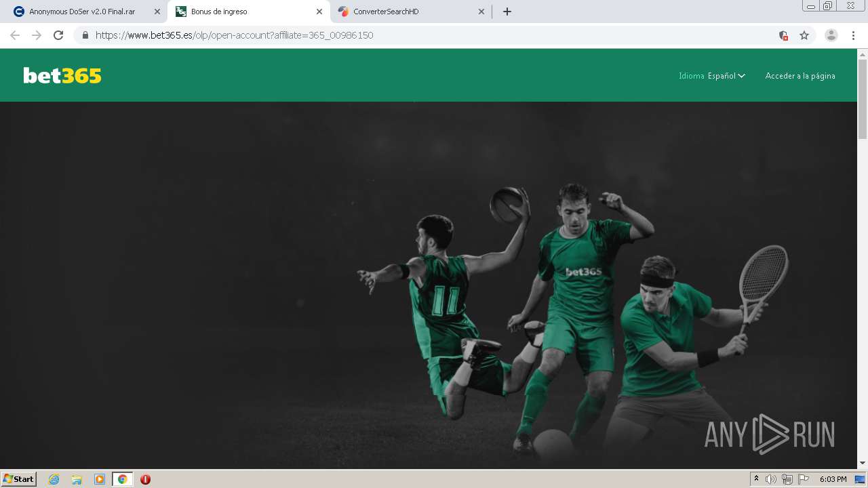Click the padlock site security icon
868x488 pixels.
pyautogui.click(x=85, y=35)
